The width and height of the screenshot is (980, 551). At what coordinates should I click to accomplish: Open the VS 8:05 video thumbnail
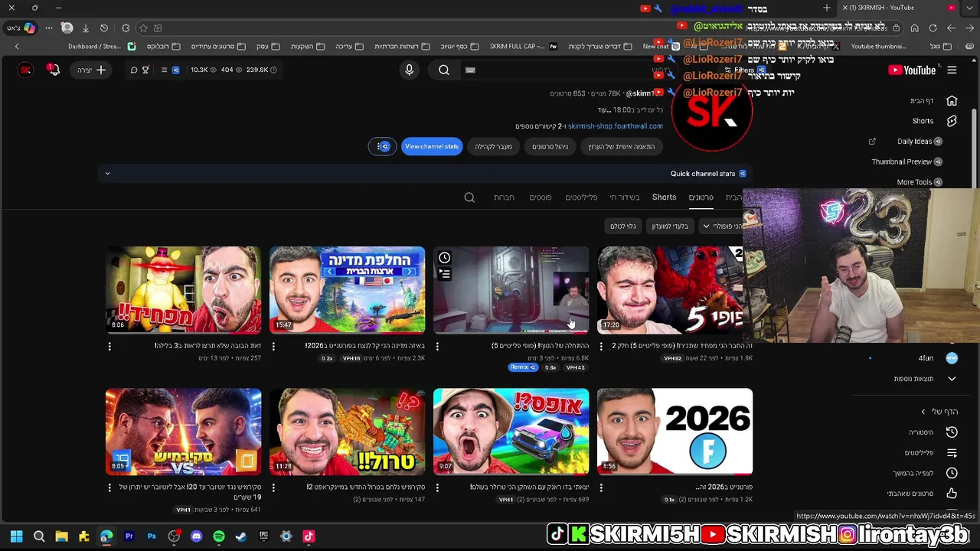pyautogui.click(x=184, y=432)
